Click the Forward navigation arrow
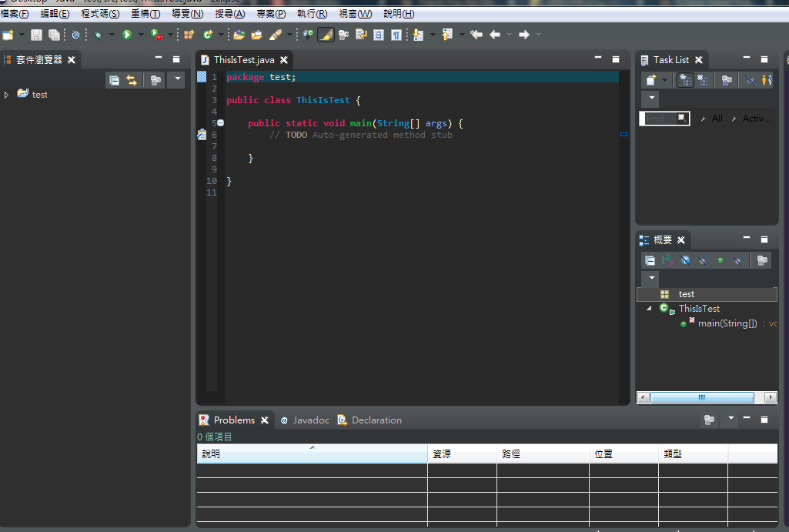The height and width of the screenshot is (532, 789). click(524, 35)
